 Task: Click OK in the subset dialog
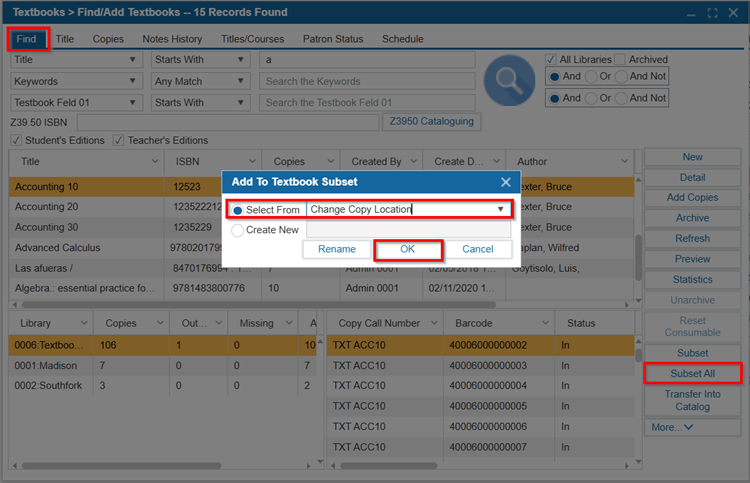click(408, 250)
